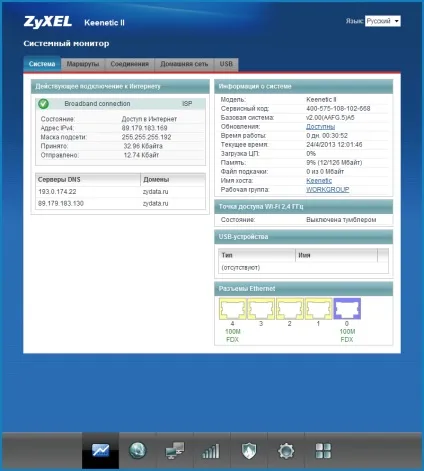Open the Internet globe icon
This screenshot has height=471, width=424.
coord(138,450)
